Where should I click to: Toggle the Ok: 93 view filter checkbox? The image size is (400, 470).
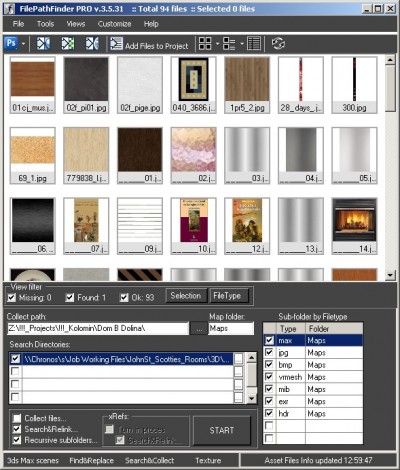(x=124, y=297)
